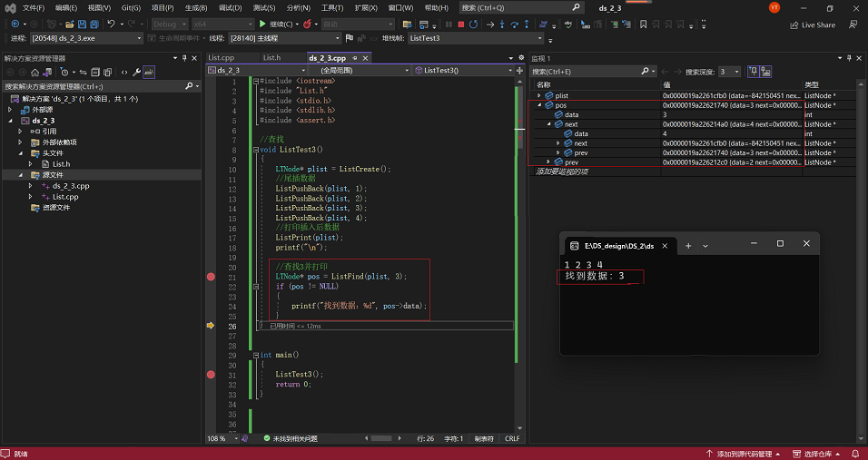Image resolution: width=868 pixels, height=460 pixels.
Task: Click Collapse All icon in Solution Explorer
Action: coord(95,72)
